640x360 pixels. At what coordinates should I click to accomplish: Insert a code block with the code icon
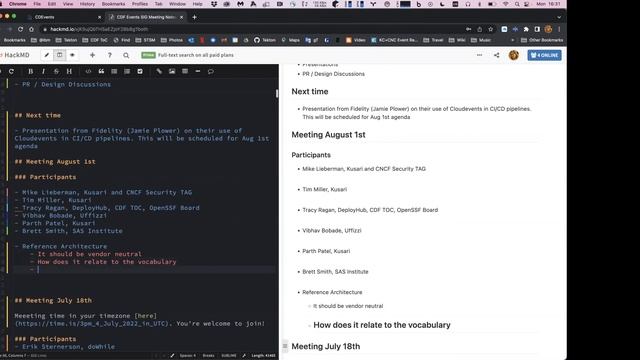pos(88,71)
